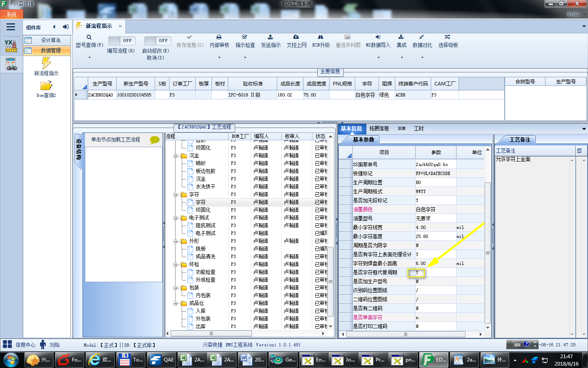Click the user icon beside 刘灿
The height and width of the screenshot is (368, 588).
click(x=43, y=344)
